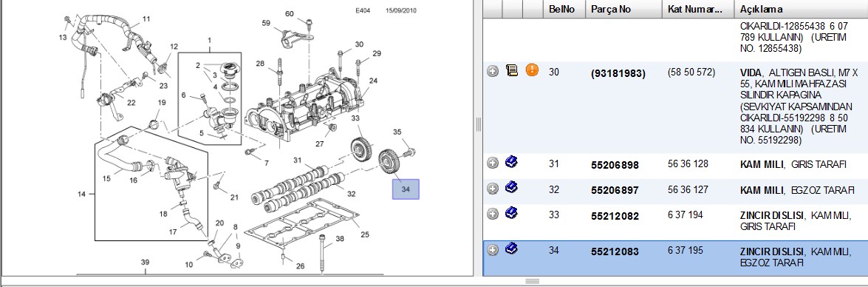Click the orange warning icon in row 30

(x=532, y=70)
